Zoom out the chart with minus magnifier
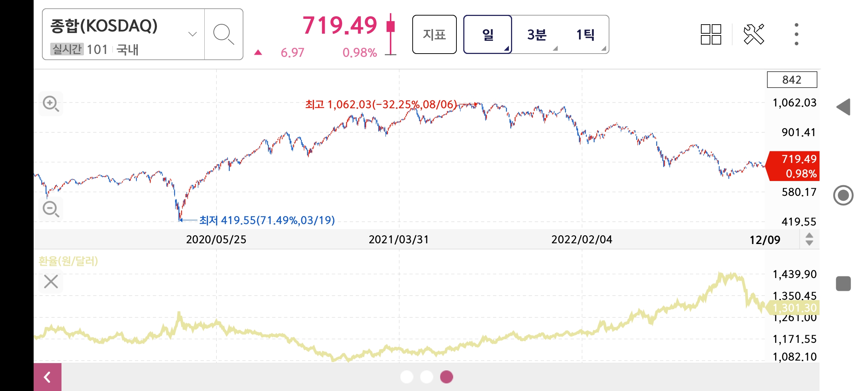 pos(51,209)
